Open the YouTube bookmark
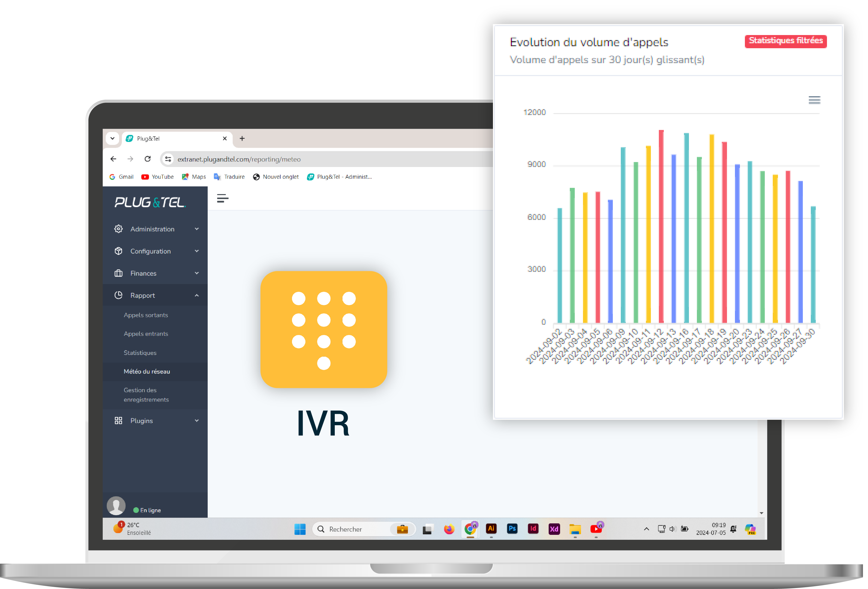The height and width of the screenshot is (589, 868). point(157,177)
